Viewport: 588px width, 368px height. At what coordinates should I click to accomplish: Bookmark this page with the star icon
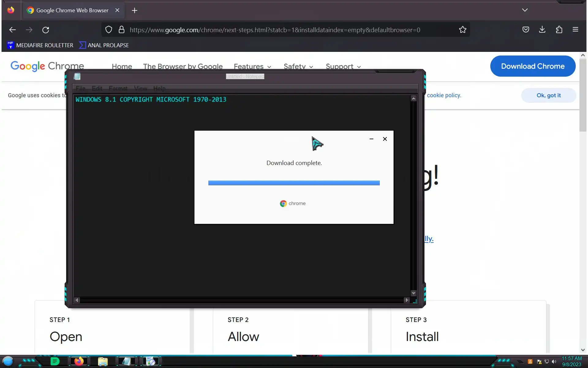[x=462, y=30]
